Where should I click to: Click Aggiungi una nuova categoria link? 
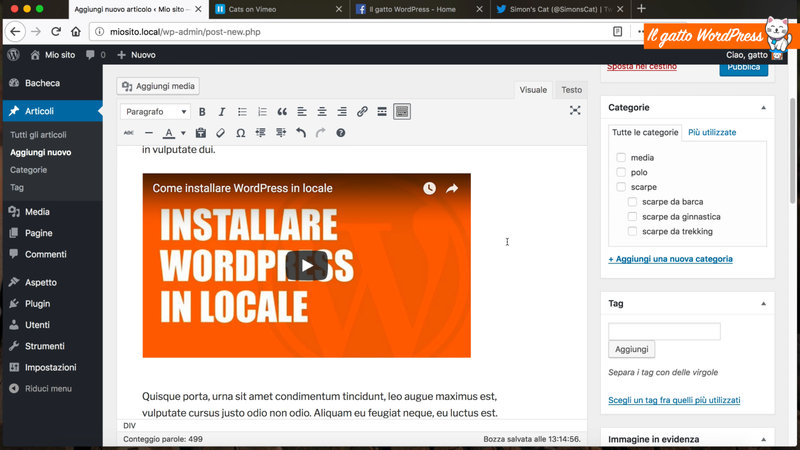(670, 259)
